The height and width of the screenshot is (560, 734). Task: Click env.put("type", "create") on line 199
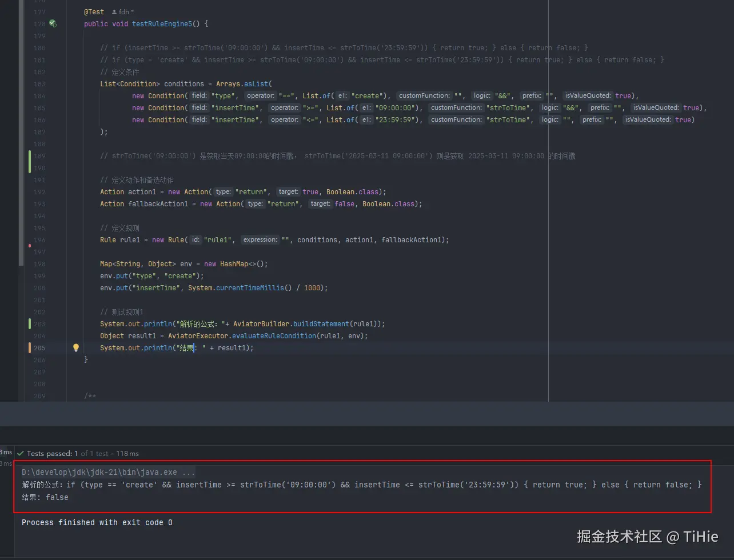coord(152,275)
